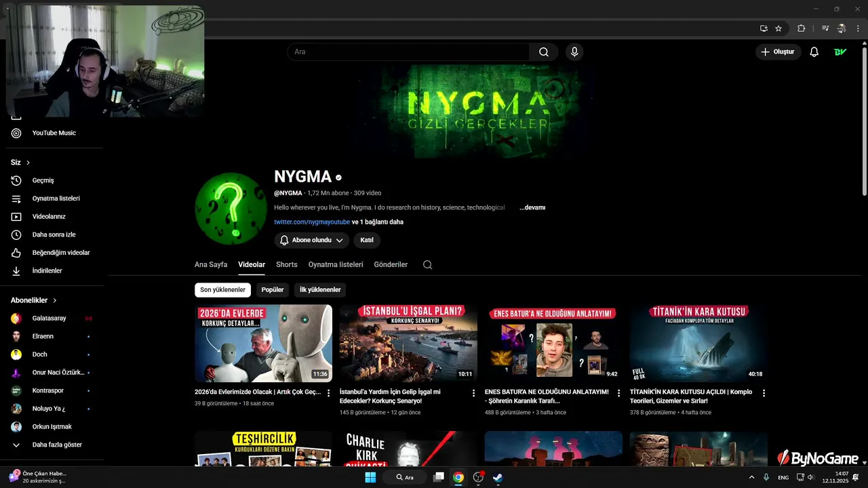This screenshot has height=488, width=868.
Task: Open options menu for 2026'da Evlerimizde video
Action: click(x=329, y=393)
